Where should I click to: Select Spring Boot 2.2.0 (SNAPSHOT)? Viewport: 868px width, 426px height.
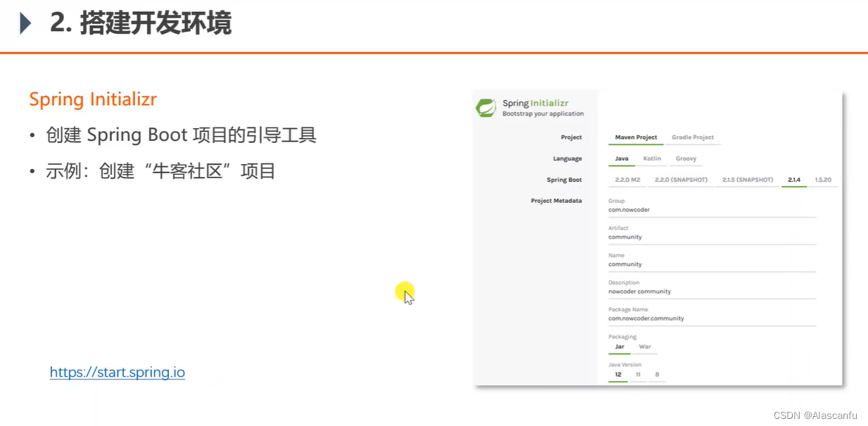pos(681,180)
